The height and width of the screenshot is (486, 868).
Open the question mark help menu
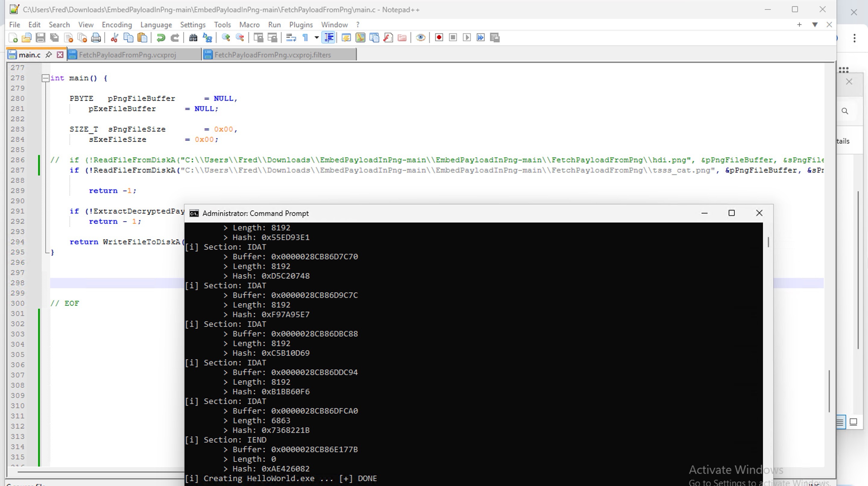coord(358,25)
